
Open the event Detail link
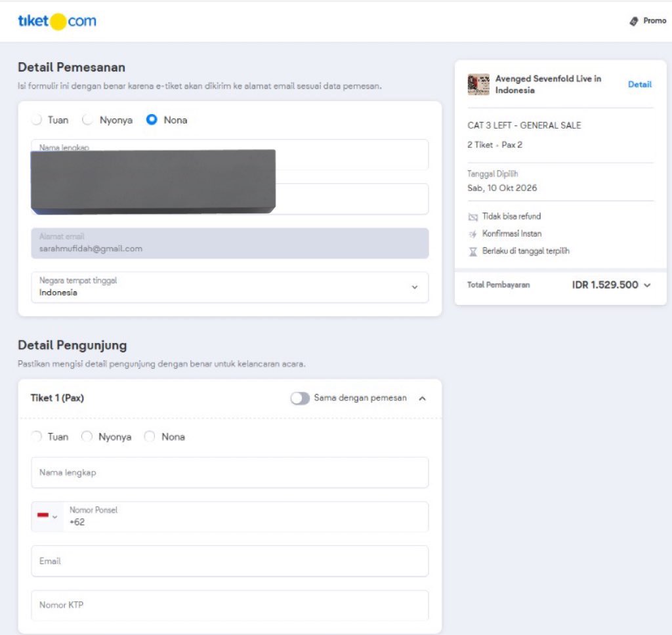[639, 85]
